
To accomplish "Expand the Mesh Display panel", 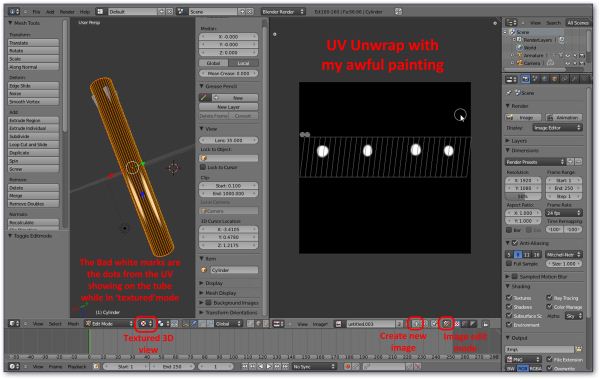I will [x=218, y=293].
